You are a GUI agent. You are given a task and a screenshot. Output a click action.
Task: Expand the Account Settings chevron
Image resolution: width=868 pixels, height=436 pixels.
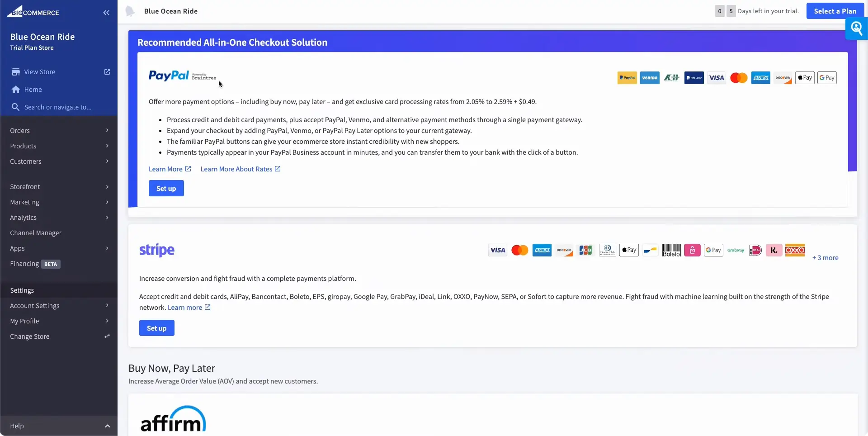coord(107,305)
